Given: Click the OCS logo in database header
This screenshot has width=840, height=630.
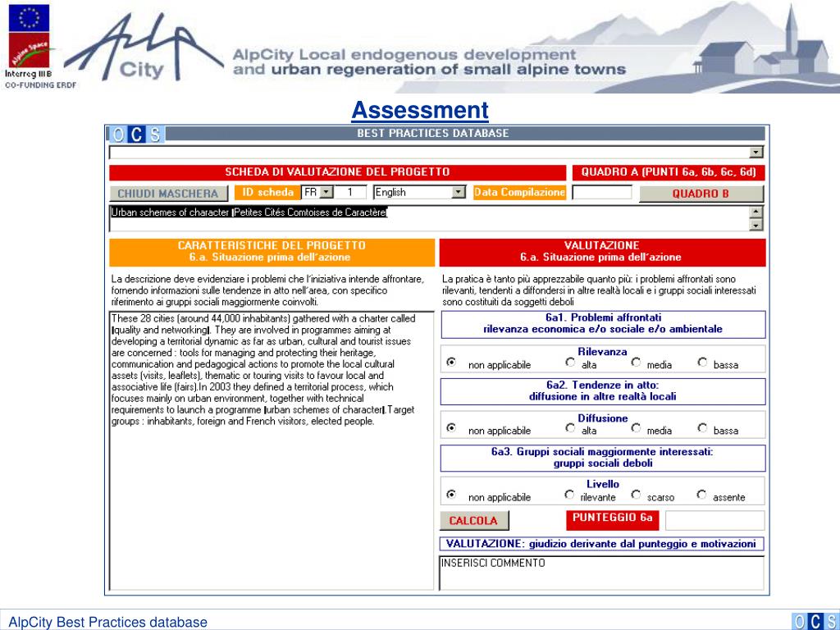Looking at the screenshot, I should pos(136,134).
